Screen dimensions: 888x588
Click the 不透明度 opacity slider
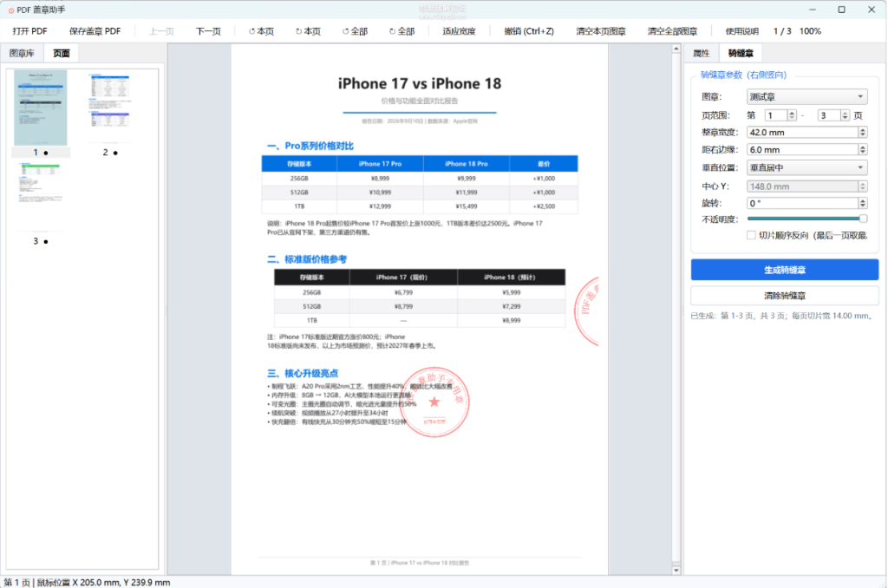(807, 219)
